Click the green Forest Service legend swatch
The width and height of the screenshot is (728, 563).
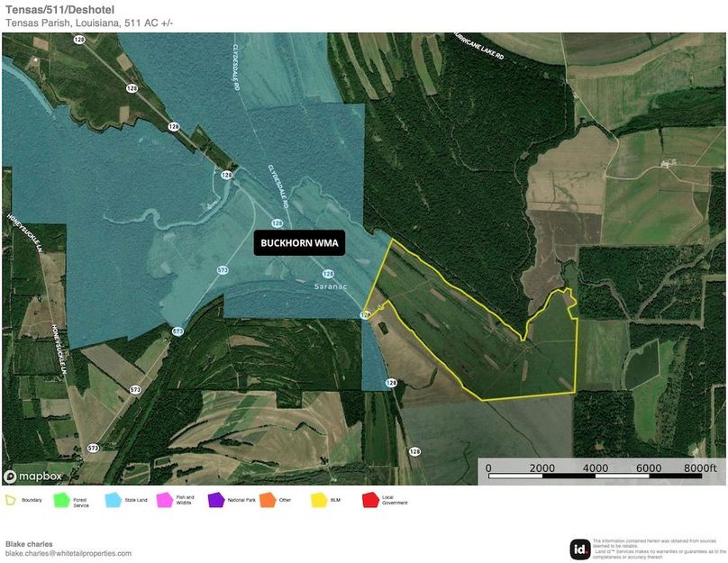point(62,499)
